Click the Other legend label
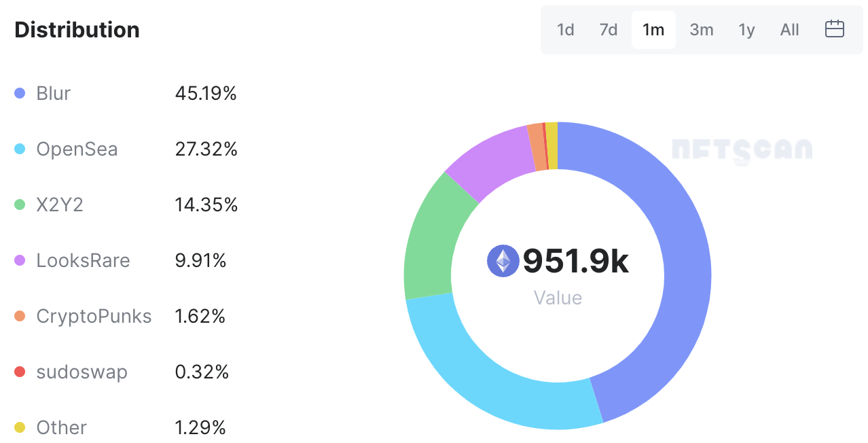 [62, 427]
